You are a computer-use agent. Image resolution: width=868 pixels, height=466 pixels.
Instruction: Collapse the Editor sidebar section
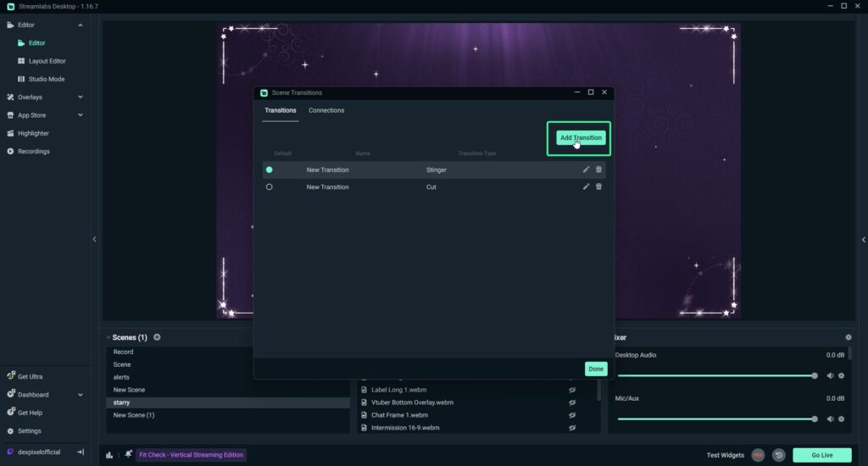click(81, 25)
